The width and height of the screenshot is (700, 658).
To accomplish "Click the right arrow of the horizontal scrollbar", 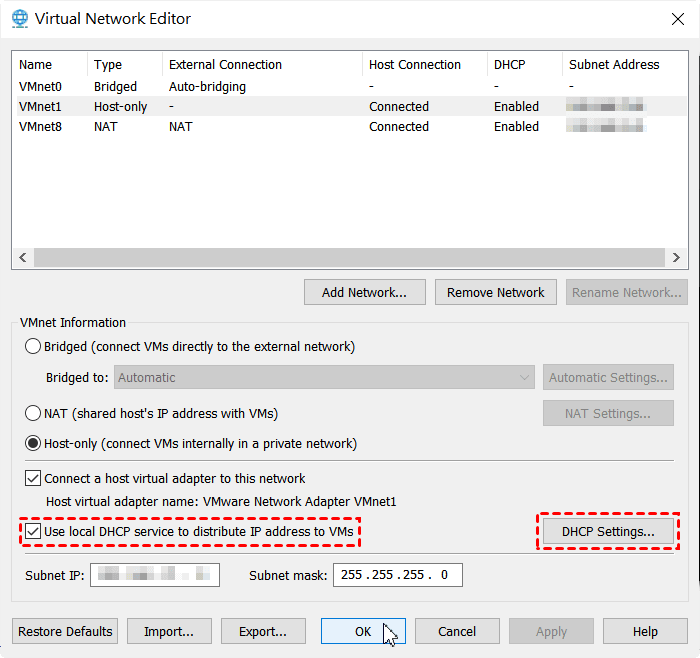I will coord(676,258).
